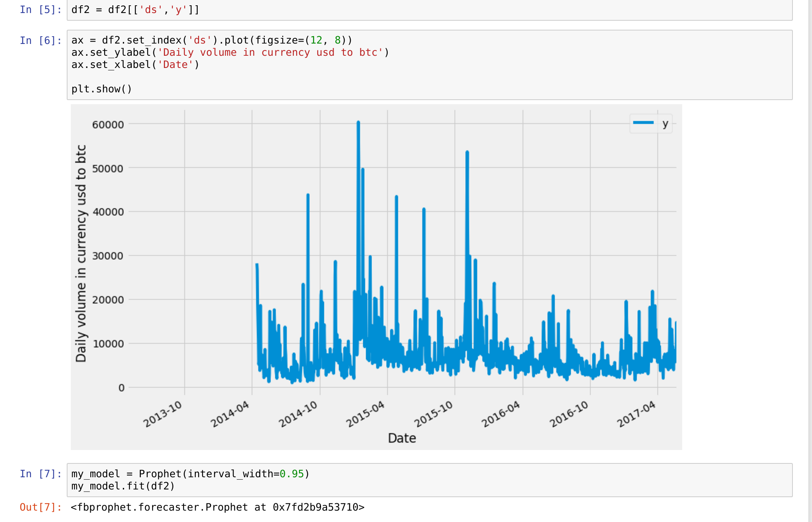The width and height of the screenshot is (812, 522).
Task: Click the 'y' legend label in plot
Action: point(665,123)
